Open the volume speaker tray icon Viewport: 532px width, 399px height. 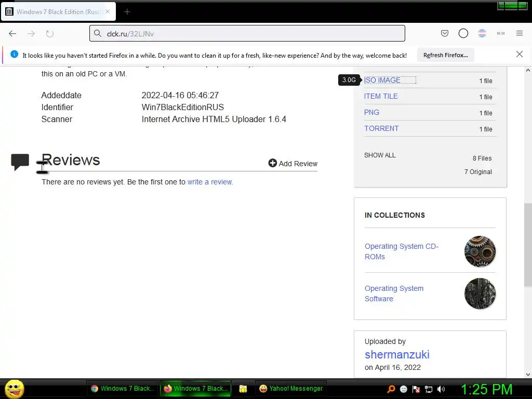click(x=441, y=389)
